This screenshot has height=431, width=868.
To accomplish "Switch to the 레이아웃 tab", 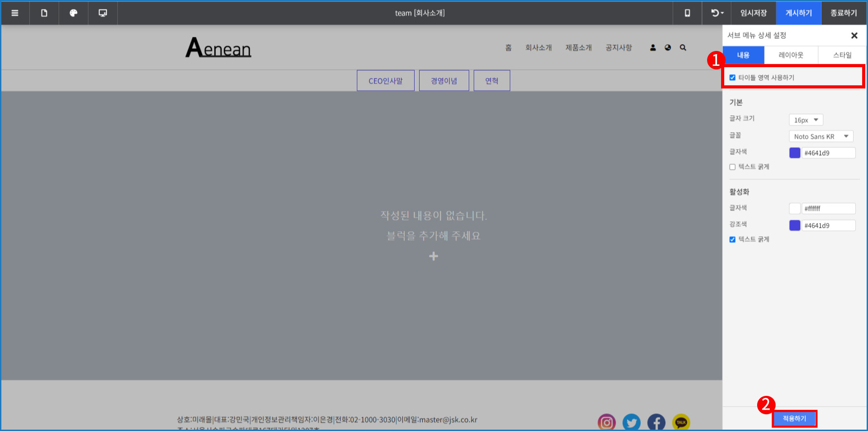I will click(791, 55).
